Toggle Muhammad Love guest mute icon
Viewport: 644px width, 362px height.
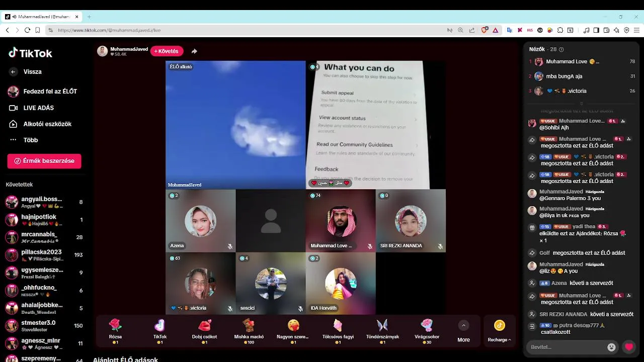coord(370,246)
